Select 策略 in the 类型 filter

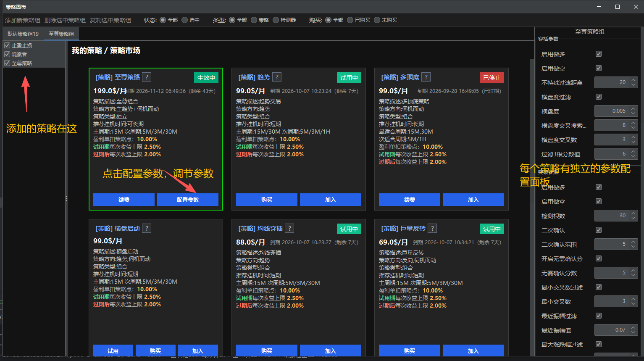[x=254, y=20]
